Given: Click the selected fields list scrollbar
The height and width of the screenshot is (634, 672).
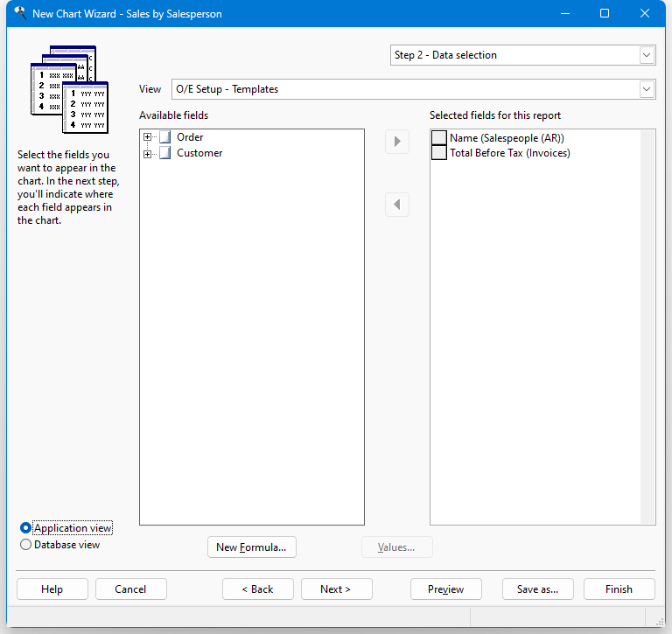Looking at the screenshot, I should pyautogui.click(x=647, y=327).
